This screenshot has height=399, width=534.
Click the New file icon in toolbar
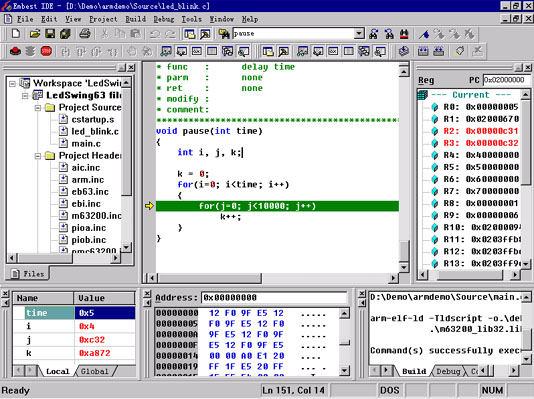tap(16, 33)
